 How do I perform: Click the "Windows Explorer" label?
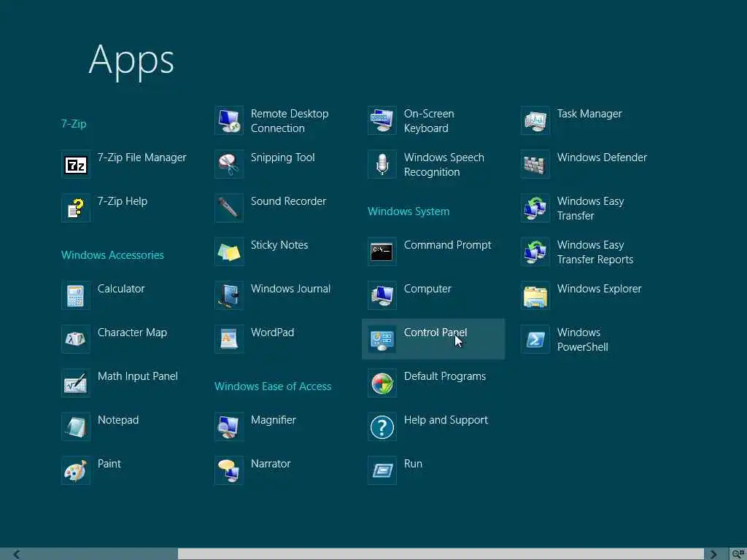point(600,289)
